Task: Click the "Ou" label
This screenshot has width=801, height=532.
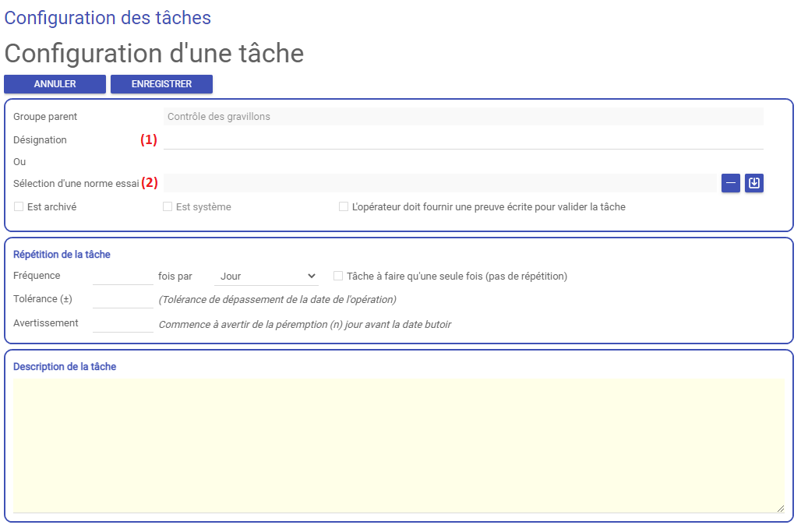Action: (x=19, y=162)
